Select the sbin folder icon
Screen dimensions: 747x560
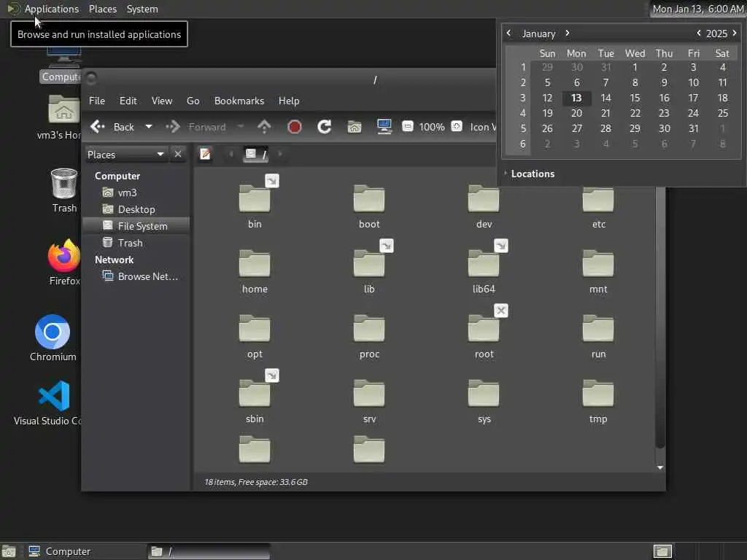[x=255, y=393]
